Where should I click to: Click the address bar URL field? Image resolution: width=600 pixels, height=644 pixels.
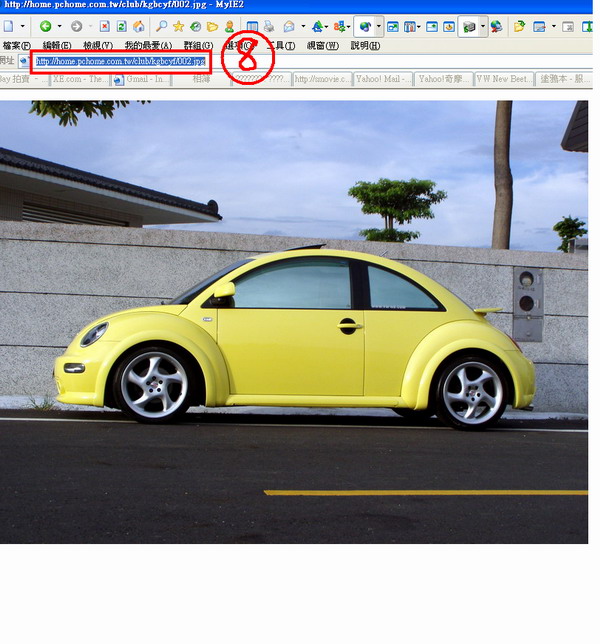tap(120, 62)
